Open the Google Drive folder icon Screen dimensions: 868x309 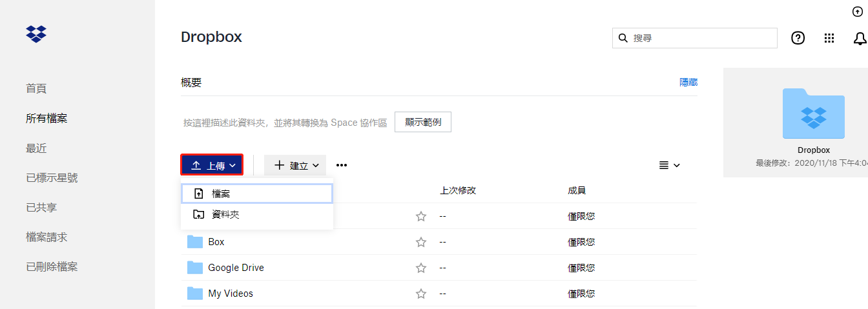click(x=195, y=268)
